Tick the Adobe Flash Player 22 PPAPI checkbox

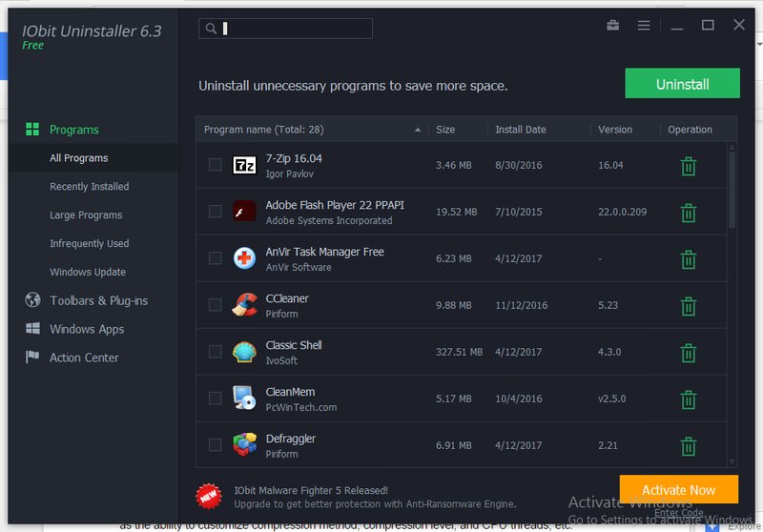[x=216, y=212]
